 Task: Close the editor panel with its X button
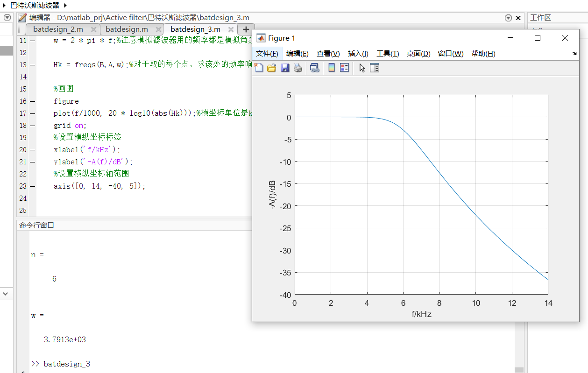pos(518,18)
